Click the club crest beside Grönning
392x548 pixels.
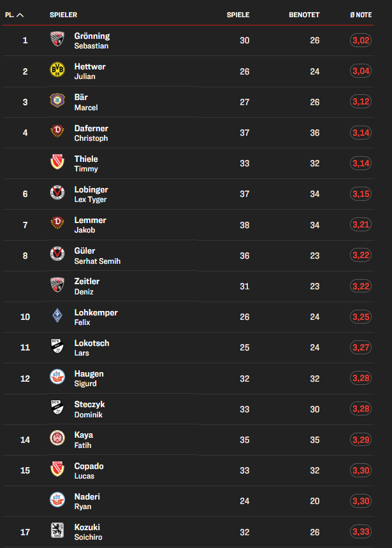57,40
